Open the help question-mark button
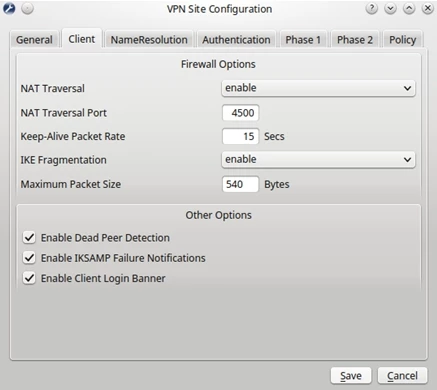The height and width of the screenshot is (390, 437). 372,9
